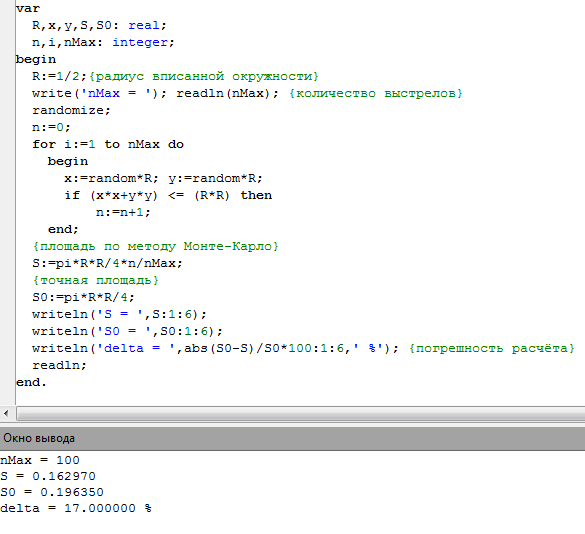585x534 pixels.
Task: Click the comment 'погрешность расчёта'
Action: pyautogui.click(x=492, y=348)
